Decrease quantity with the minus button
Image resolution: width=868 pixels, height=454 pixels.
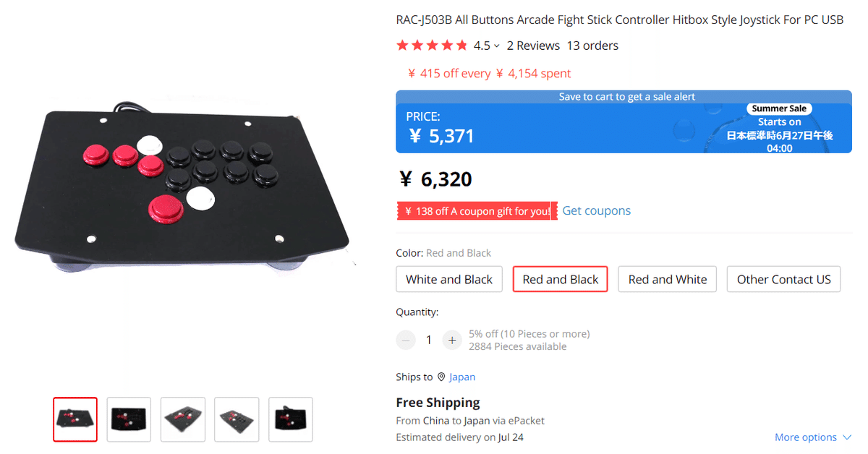(406, 340)
